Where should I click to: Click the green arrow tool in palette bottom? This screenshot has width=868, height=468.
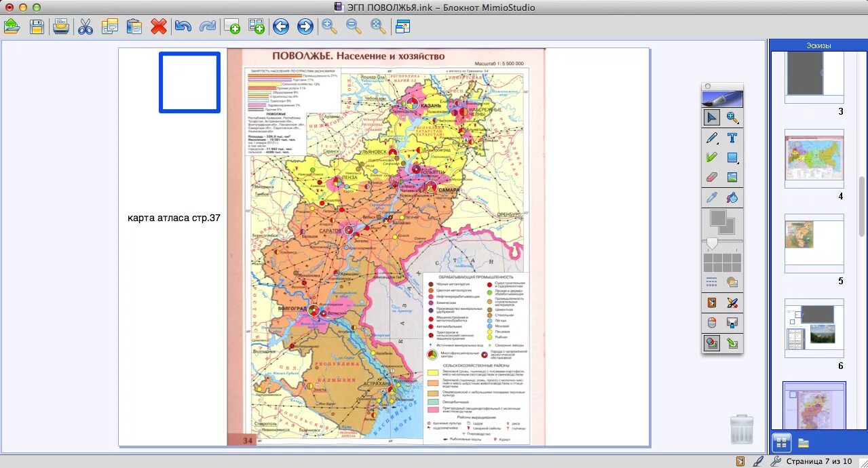(732, 343)
